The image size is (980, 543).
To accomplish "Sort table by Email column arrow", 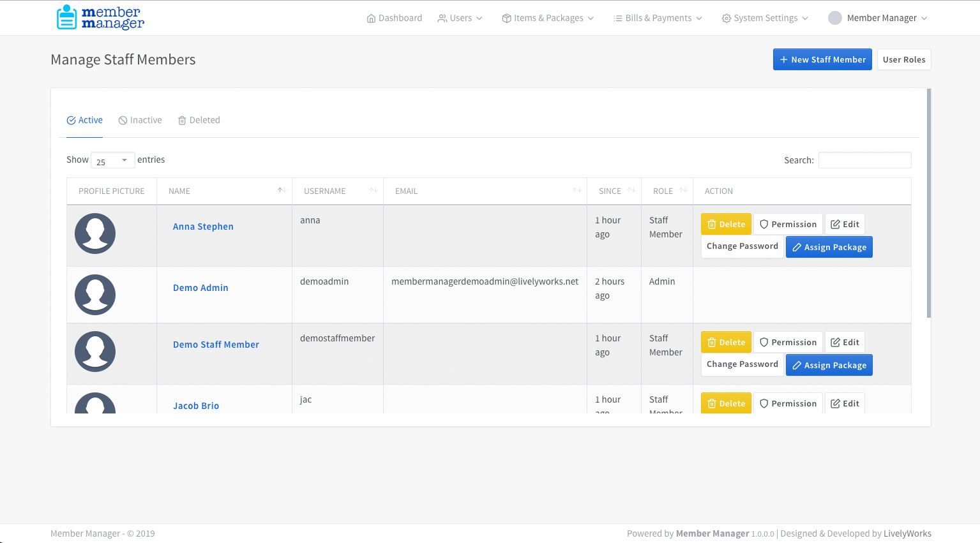I will tap(577, 191).
